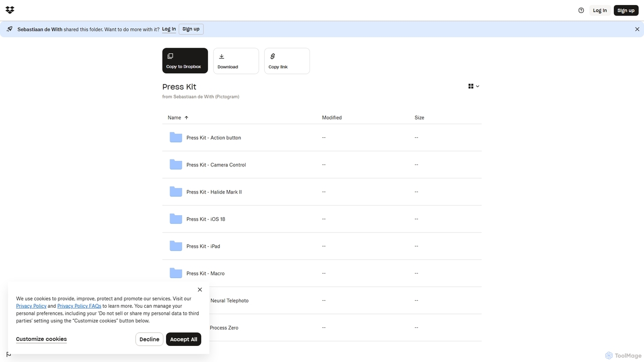Click the rocket icon in banner
Viewport: 644px width, 362px height.
click(10, 29)
